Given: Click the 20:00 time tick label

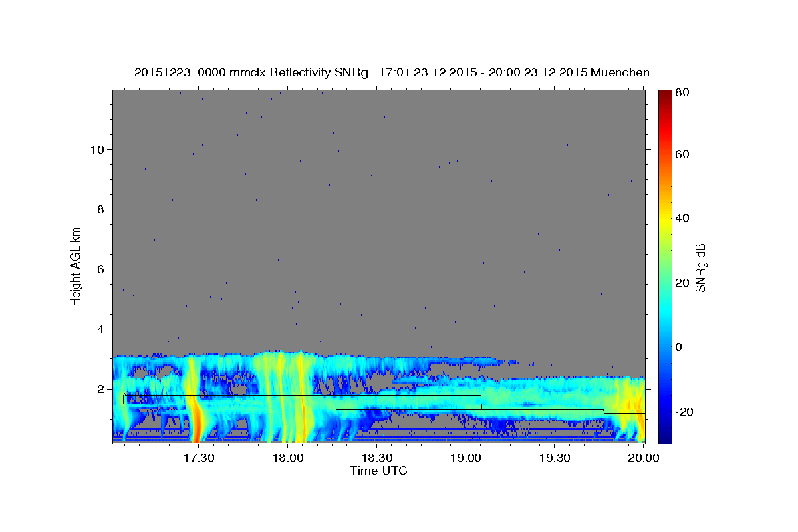Looking at the screenshot, I should [643, 458].
